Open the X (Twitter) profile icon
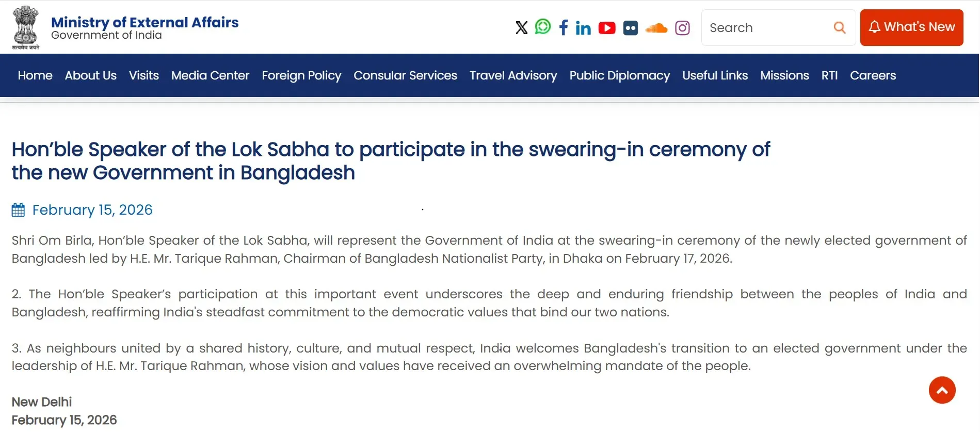 click(x=521, y=28)
